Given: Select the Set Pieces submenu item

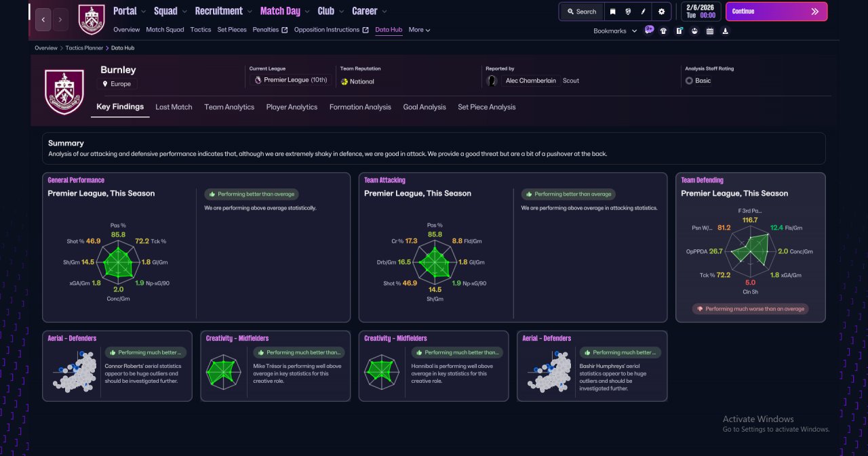Looking at the screenshot, I should [x=232, y=30].
